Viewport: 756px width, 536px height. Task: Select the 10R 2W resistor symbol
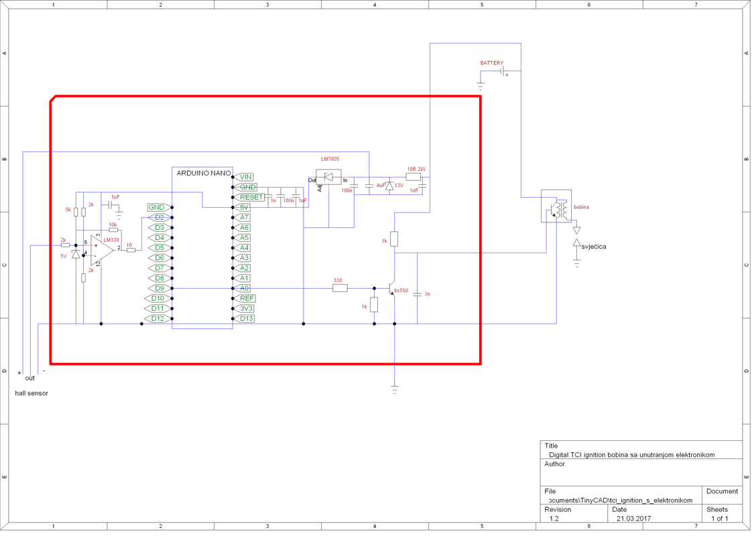414,177
